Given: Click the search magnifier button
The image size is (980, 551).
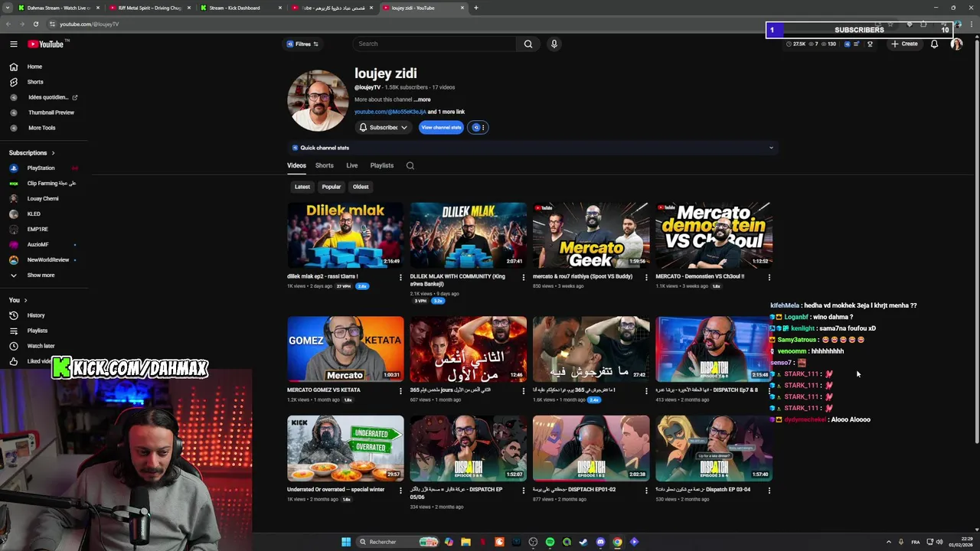Looking at the screenshot, I should pyautogui.click(x=528, y=44).
